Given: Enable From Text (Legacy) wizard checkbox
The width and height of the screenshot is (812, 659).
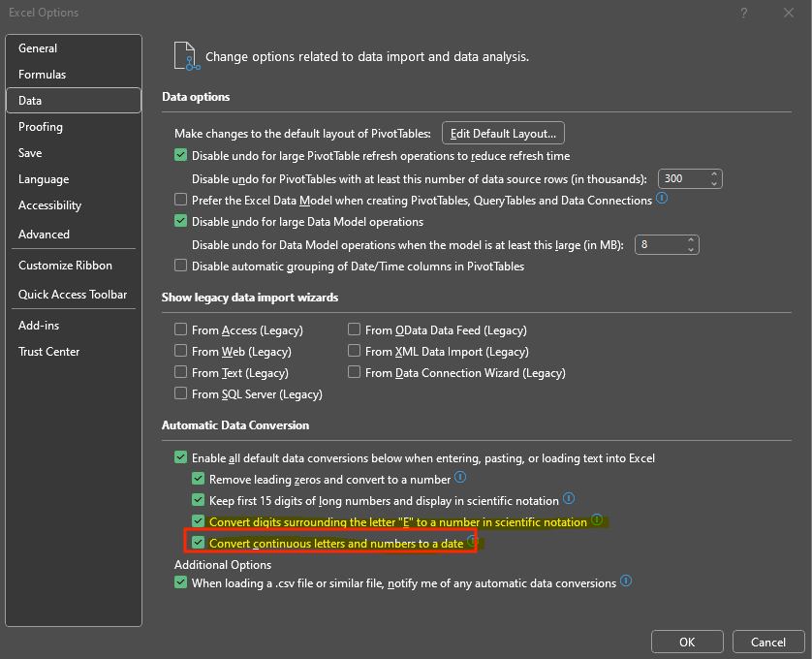Looking at the screenshot, I should 181,372.
